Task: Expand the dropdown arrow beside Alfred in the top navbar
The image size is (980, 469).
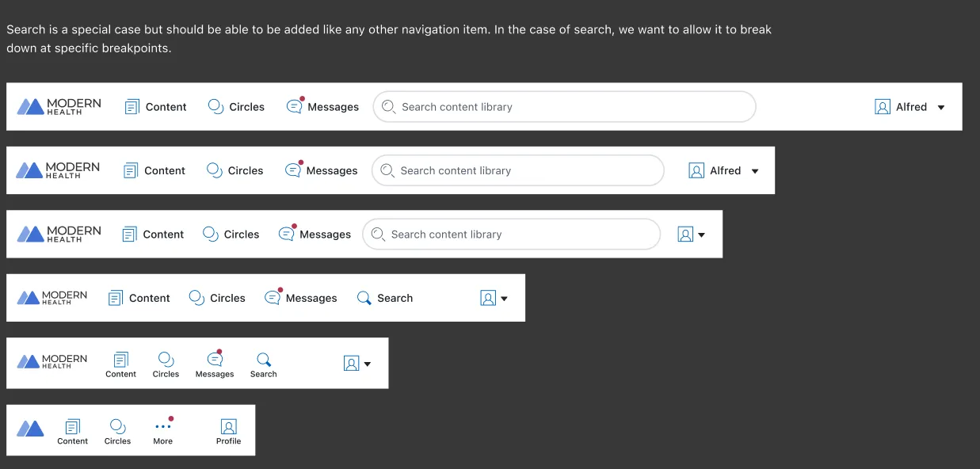Action: (x=941, y=108)
